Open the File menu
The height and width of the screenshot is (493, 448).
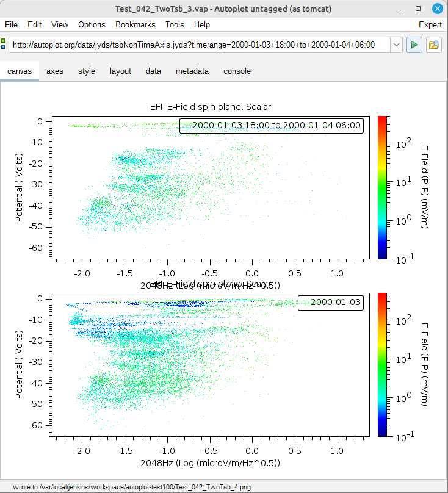tap(12, 24)
